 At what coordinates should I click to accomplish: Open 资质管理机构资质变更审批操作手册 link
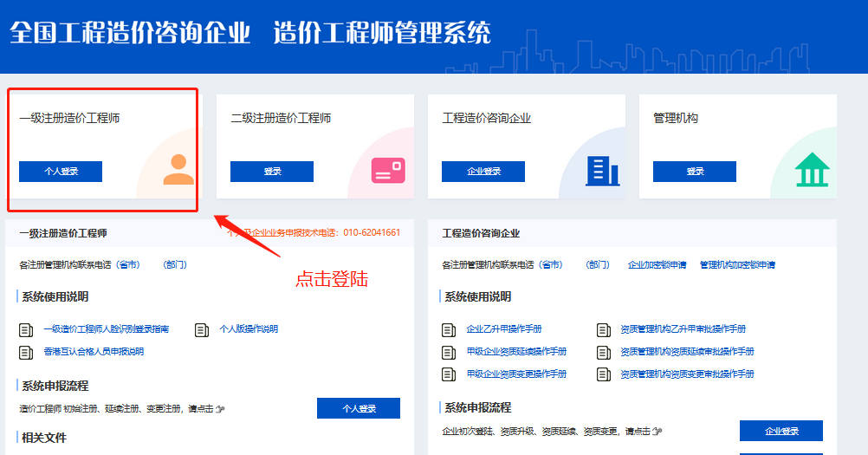[x=687, y=374]
